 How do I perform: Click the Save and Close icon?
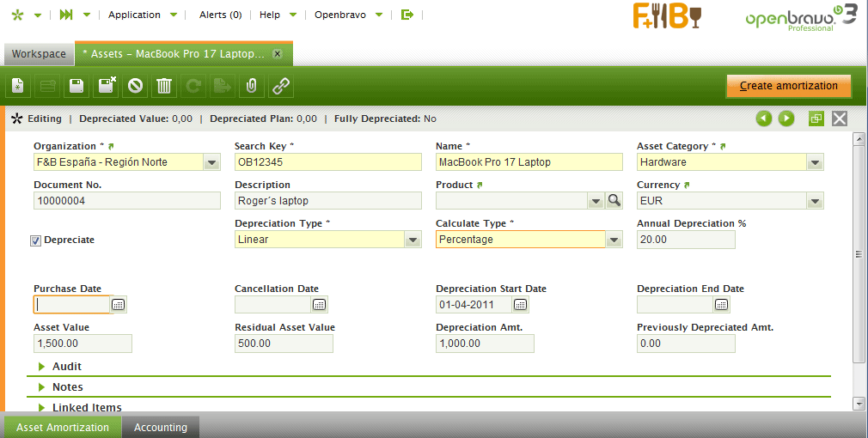107,86
